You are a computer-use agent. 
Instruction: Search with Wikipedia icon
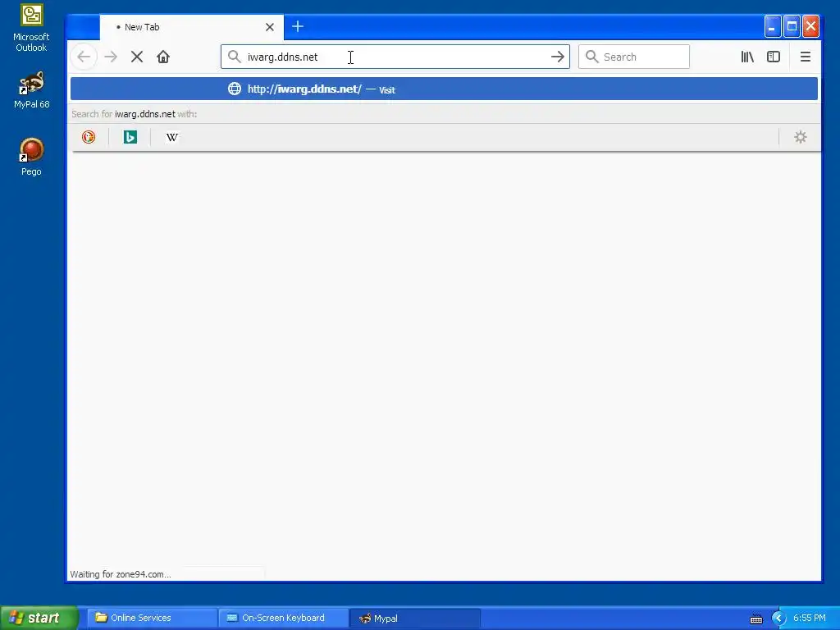click(x=172, y=137)
